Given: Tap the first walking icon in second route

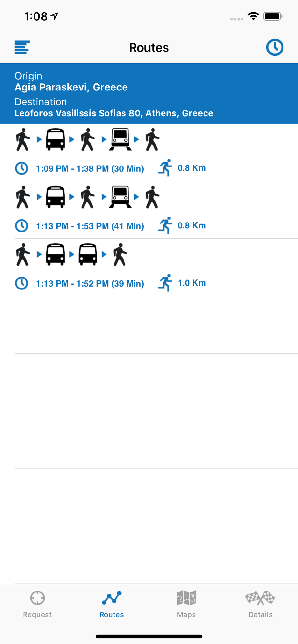Looking at the screenshot, I should click(23, 197).
